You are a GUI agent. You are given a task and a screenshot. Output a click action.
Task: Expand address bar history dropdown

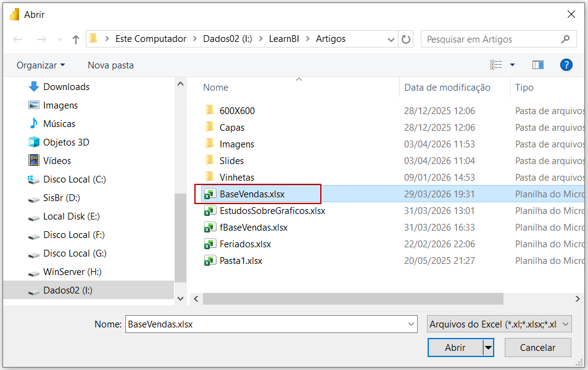[x=391, y=39]
